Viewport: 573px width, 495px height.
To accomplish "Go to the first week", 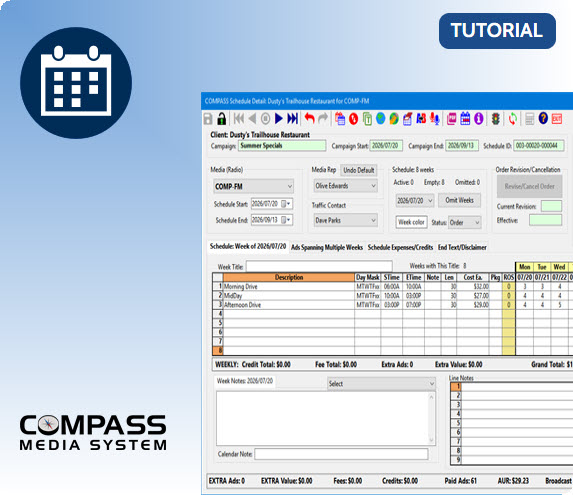I will click(239, 118).
